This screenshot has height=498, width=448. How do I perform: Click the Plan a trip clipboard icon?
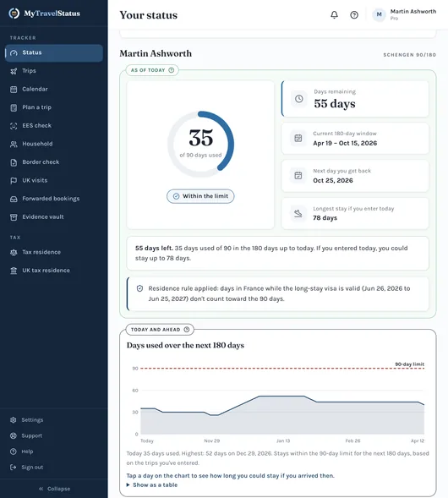click(14, 107)
